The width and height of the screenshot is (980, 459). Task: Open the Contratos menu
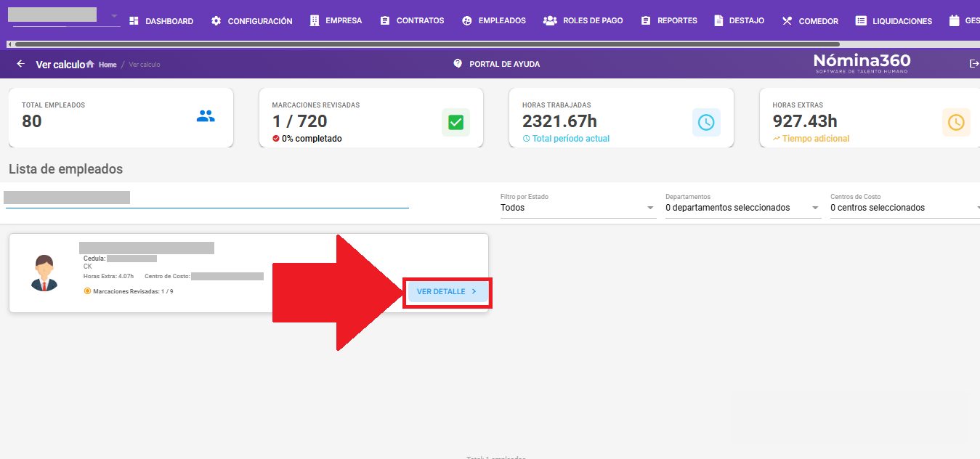tap(412, 21)
